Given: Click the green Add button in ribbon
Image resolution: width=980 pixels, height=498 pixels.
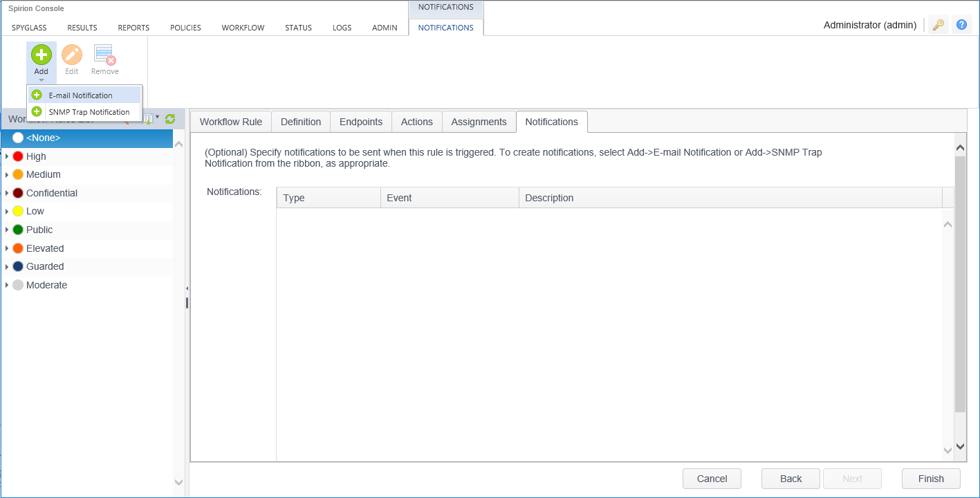Looking at the screenshot, I should 41,55.
